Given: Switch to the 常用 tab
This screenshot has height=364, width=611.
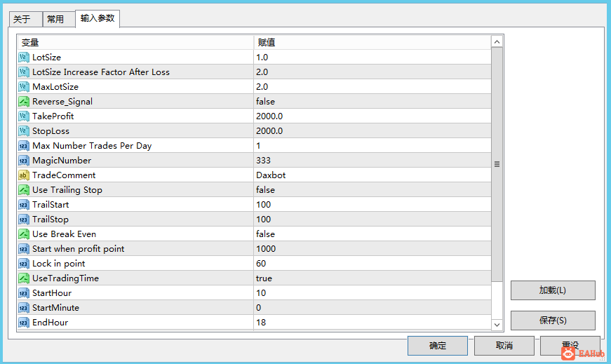Looking at the screenshot, I should pos(58,19).
